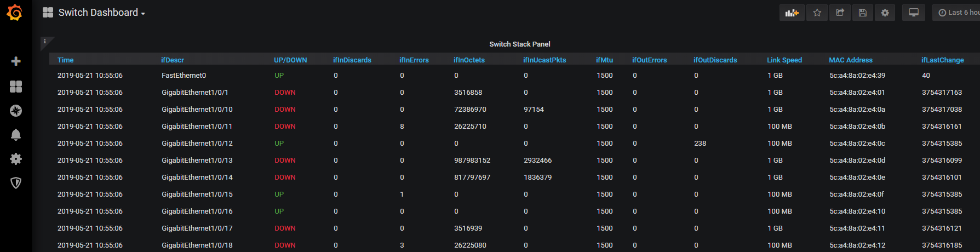This screenshot has width=980, height=252.
Task: Sort table by UP/DOWN column
Action: (290, 60)
